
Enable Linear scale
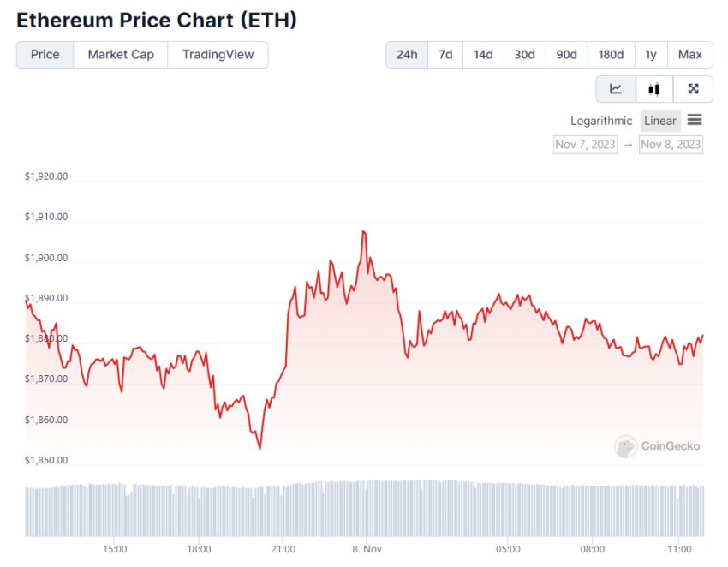point(659,121)
